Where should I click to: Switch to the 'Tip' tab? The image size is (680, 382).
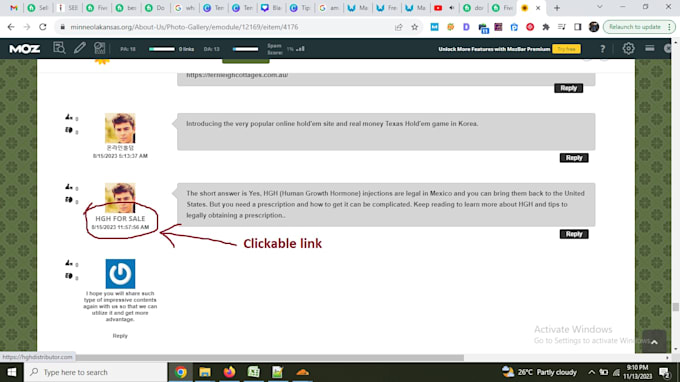[300, 8]
